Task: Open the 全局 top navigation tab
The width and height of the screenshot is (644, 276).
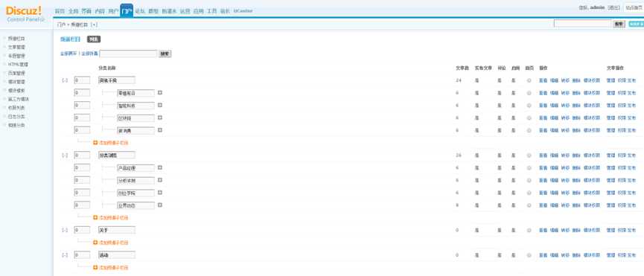Action: [x=73, y=11]
